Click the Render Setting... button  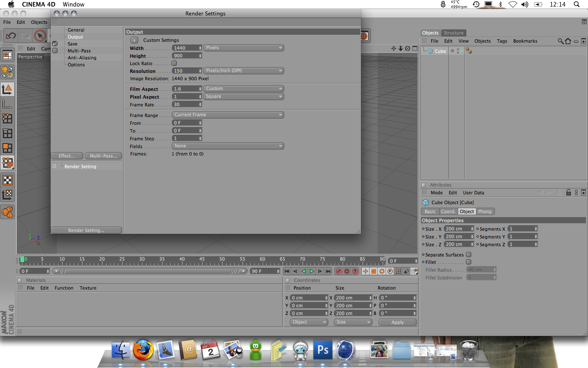click(x=86, y=230)
